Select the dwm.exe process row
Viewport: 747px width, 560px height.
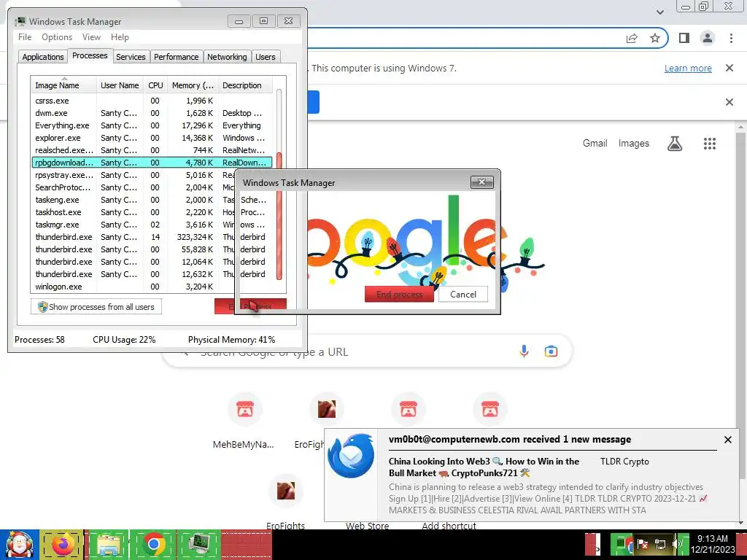pos(152,113)
